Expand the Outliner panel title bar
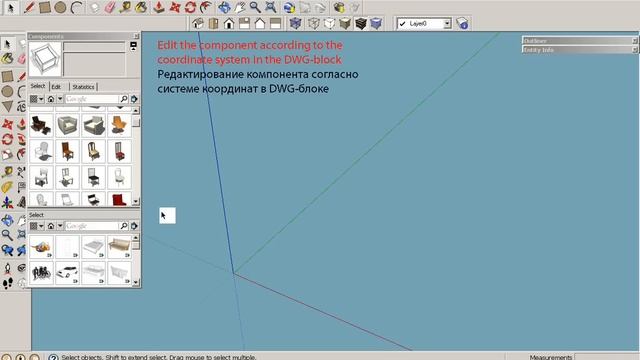 (x=580, y=41)
